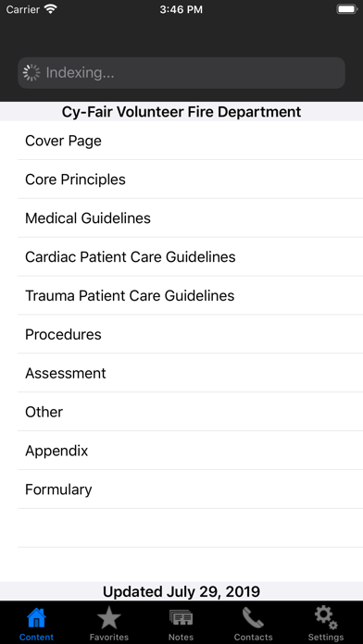Open Settings via the gears icon
Screen dimensions: 363x644
coord(326,618)
